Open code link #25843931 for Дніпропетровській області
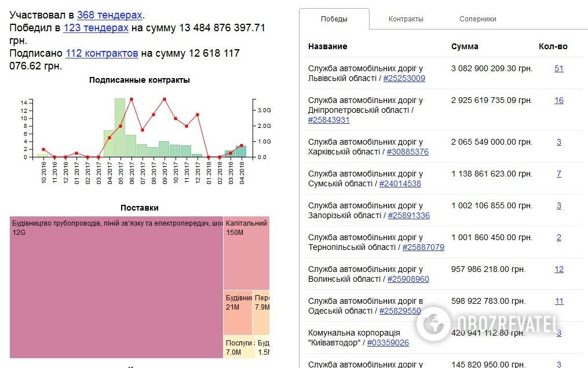Image resolution: width=588 pixels, height=368 pixels. click(329, 120)
